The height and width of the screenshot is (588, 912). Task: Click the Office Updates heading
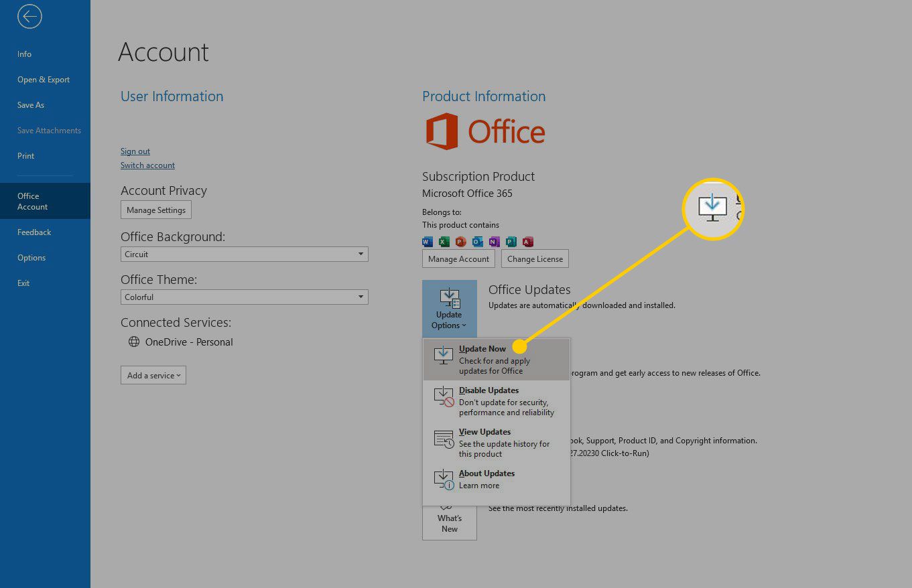[529, 290]
